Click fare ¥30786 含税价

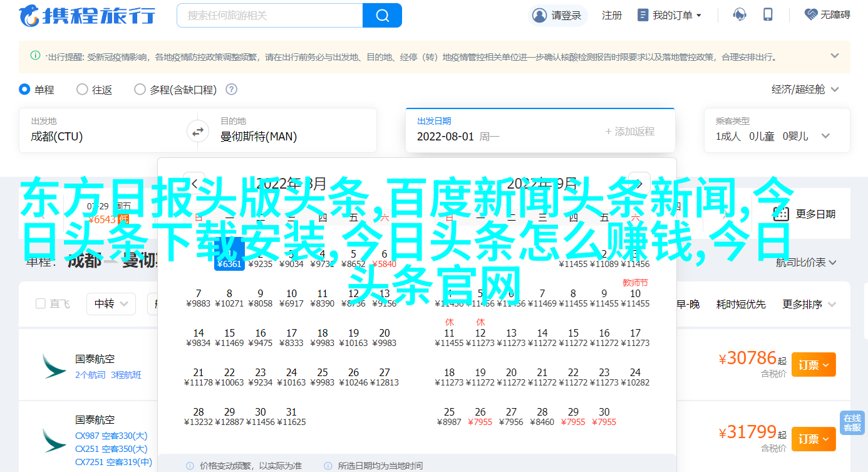click(752, 363)
